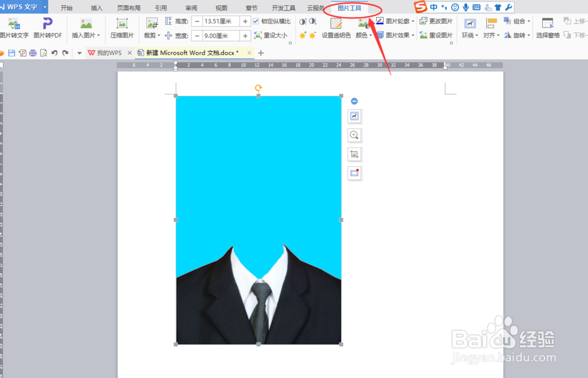Image resolution: width=588 pixels, height=378 pixels.
Task: Click the floating zoom magnifier icon beside image
Action: (355, 135)
